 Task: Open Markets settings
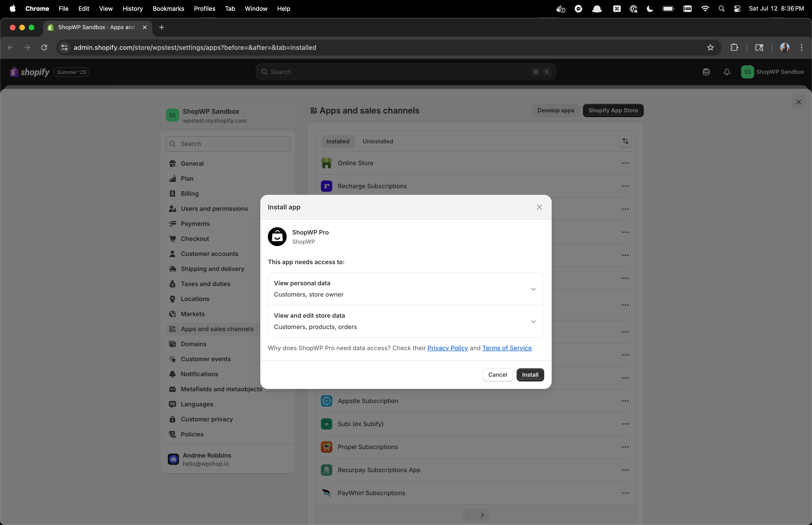coord(213,314)
